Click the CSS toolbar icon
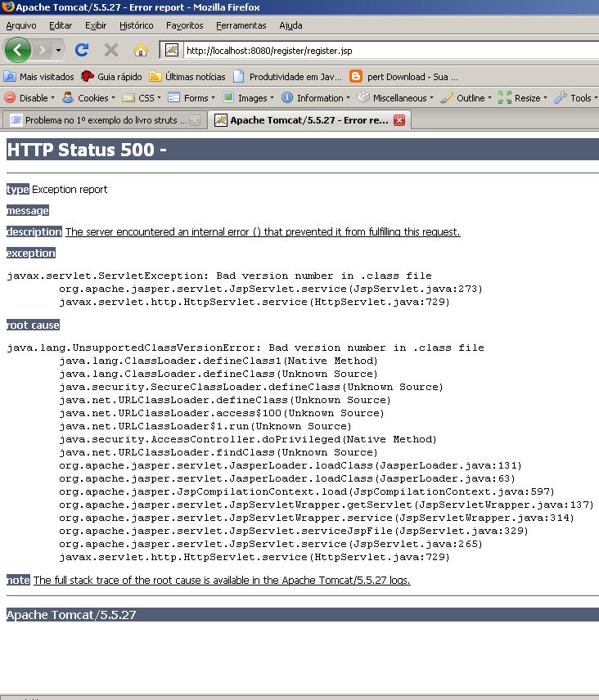The width and height of the screenshot is (599, 700). pyautogui.click(x=128, y=98)
